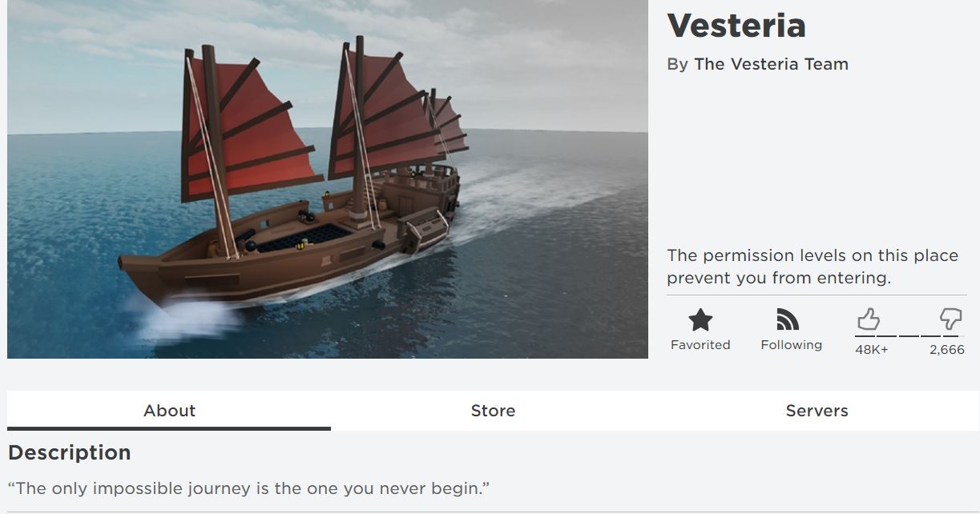The image size is (980, 514).
Task: Click the permission levels notice text
Action: [x=812, y=267]
